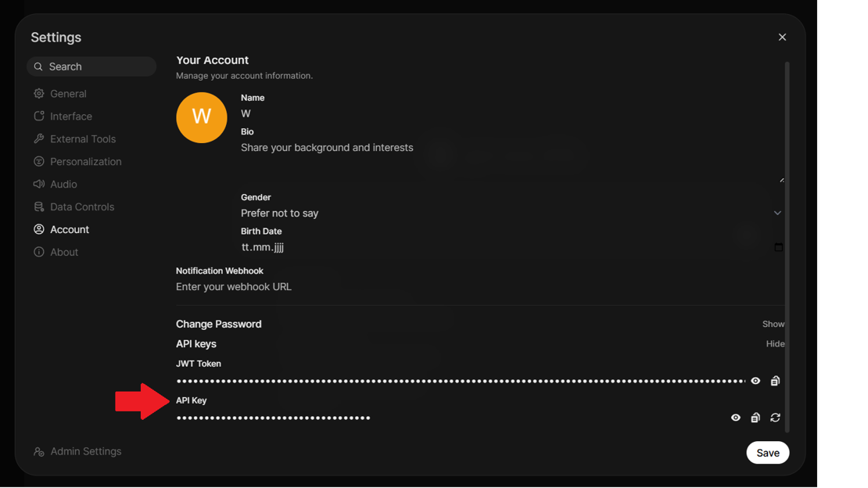Open Audio settings
Image resolution: width=868 pixels, height=488 pixels.
[63, 185]
